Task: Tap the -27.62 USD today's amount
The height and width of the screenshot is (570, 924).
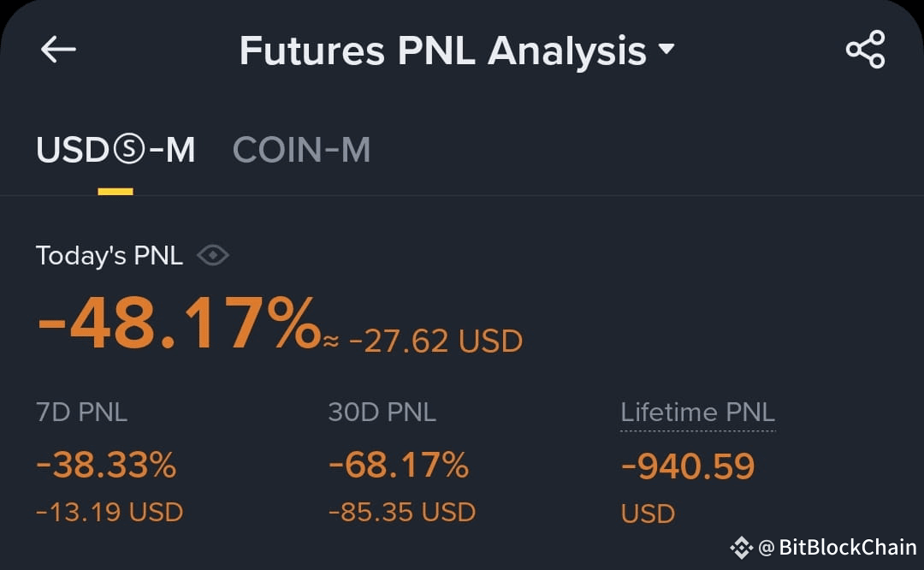Action: click(435, 341)
